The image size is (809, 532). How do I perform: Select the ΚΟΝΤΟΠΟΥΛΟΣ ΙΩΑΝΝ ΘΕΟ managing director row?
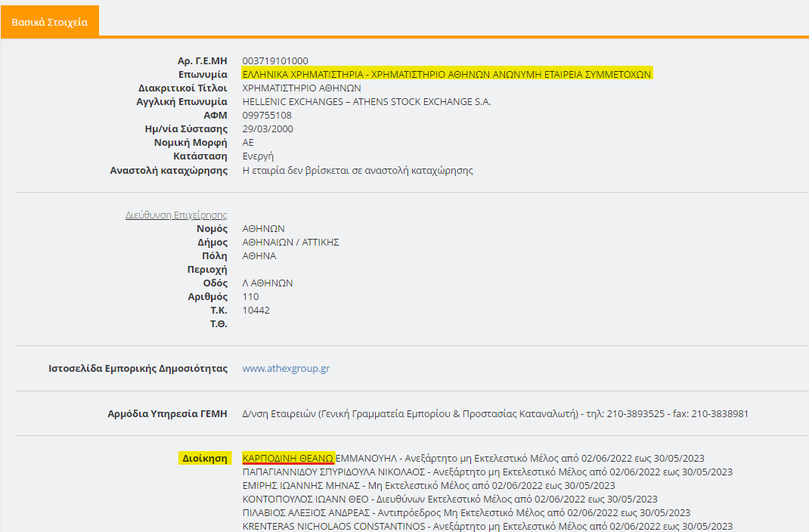(x=450, y=499)
